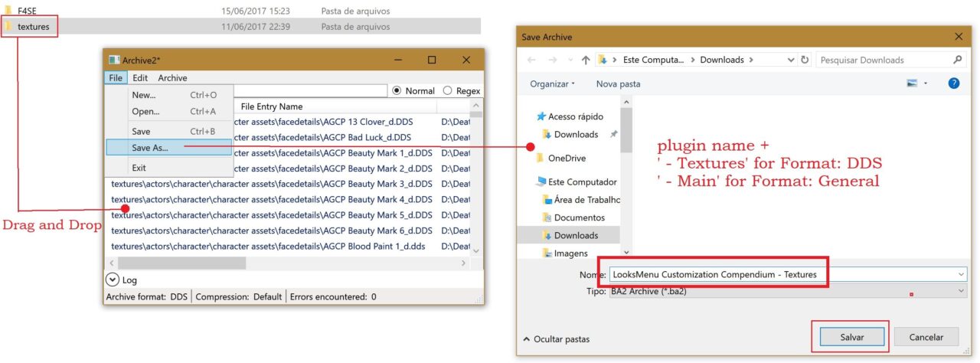Click the Nome file name field
The height and width of the screenshot is (363, 980).
point(781,274)
